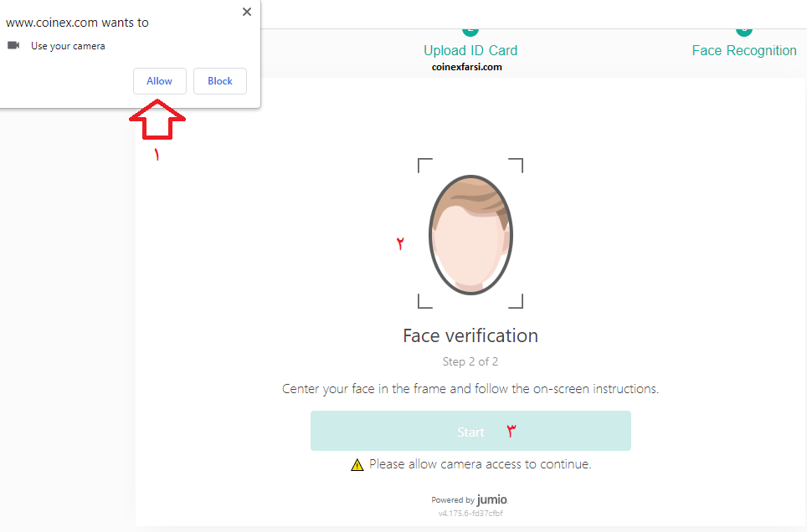Click the red arrow annotation under Allow
The height and width of the screenshot is (532, 807).
(x=157, y=120)
